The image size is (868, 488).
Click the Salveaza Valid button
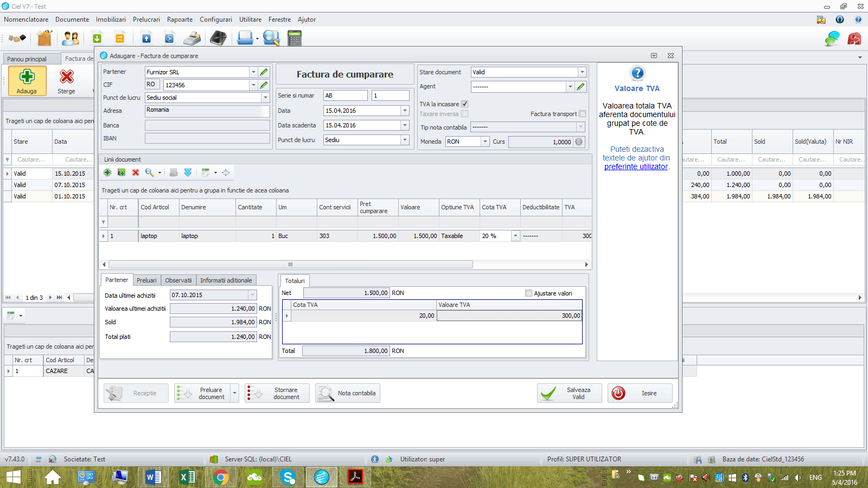click(570, 393)
